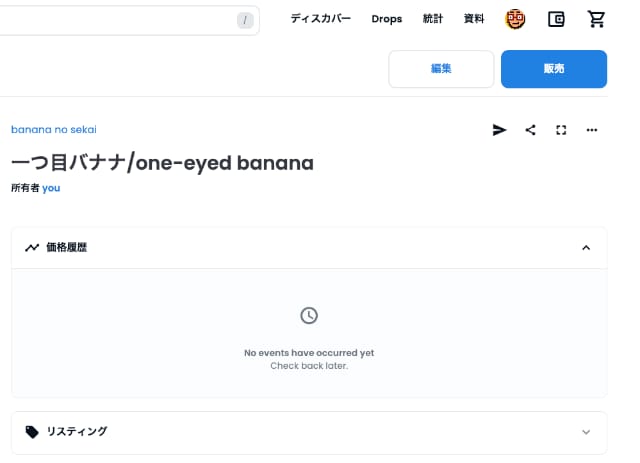Open the 資料 menu item
Screen dimensions: 640x463
click(x=474, y=19)
